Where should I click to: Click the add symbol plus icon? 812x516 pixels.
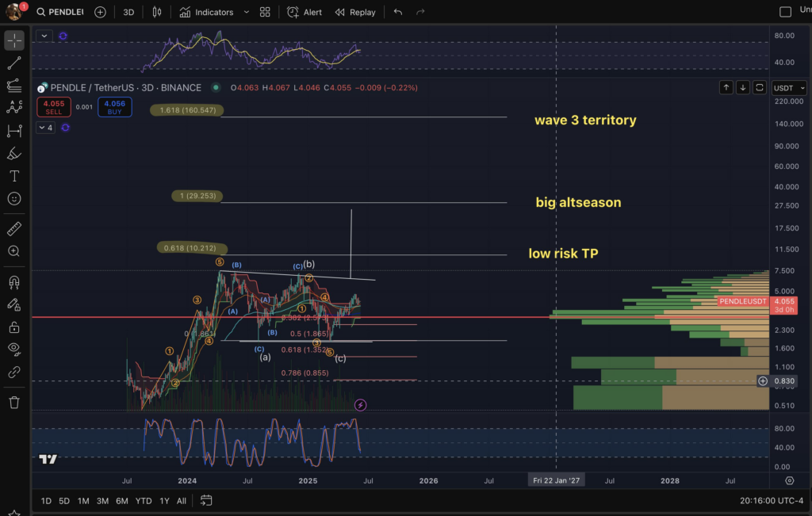click(101, 12)
